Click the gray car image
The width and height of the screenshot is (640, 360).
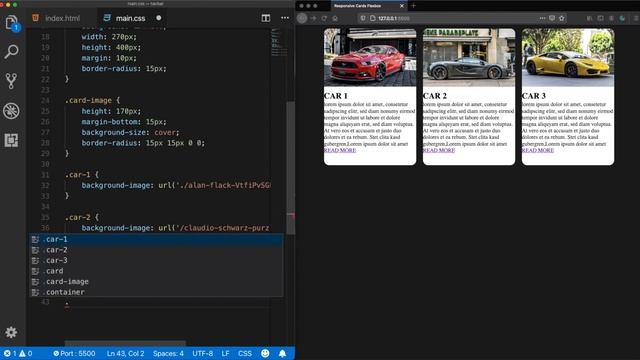tap(469, 57)
